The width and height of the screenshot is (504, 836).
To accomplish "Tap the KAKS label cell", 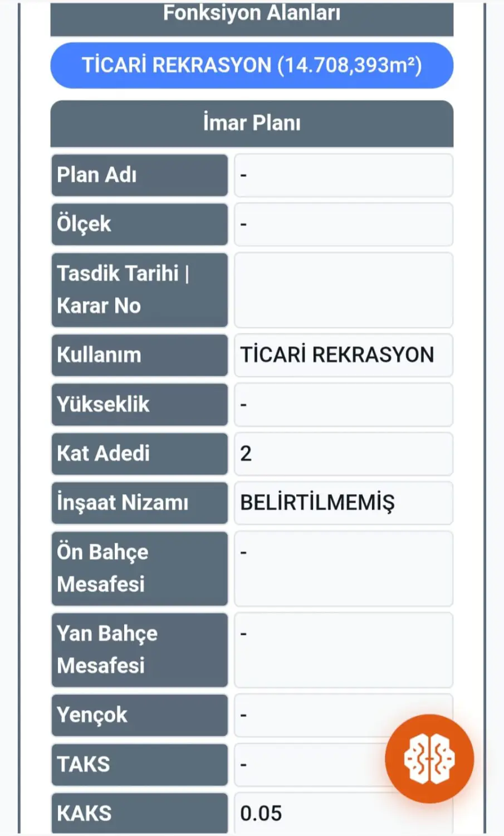I will click(x=140, y=813).
